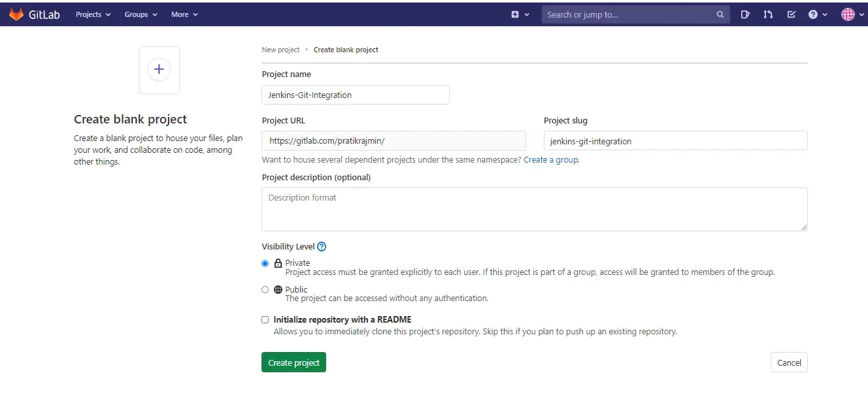
Task: Click the Project description (optional) label
Action: 316,178
